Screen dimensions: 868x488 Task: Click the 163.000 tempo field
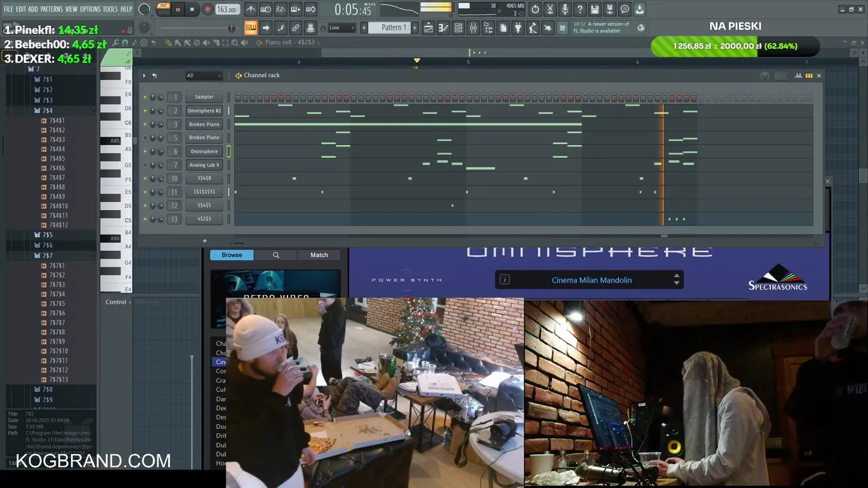[x=227, y=9]
